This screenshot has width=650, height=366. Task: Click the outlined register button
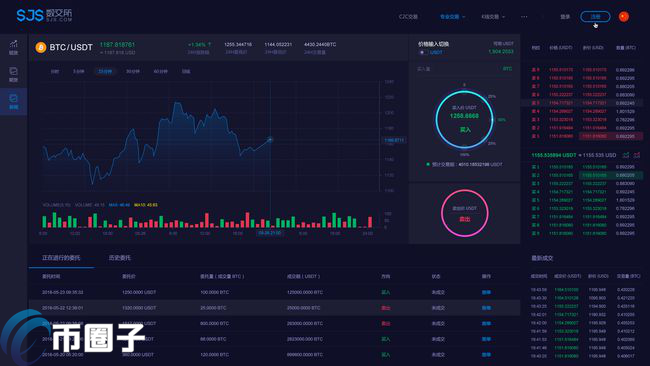tap(595, 17)
